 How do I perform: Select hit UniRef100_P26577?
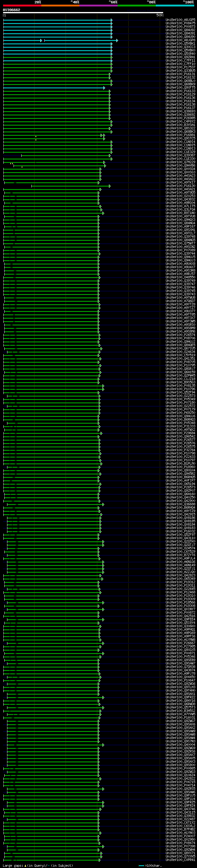[x=180, y=440]
